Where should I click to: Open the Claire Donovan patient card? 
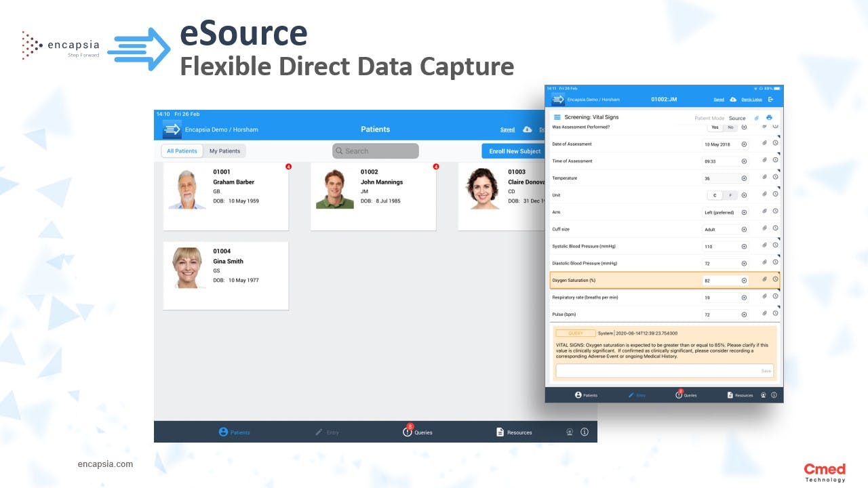point(502,197)
